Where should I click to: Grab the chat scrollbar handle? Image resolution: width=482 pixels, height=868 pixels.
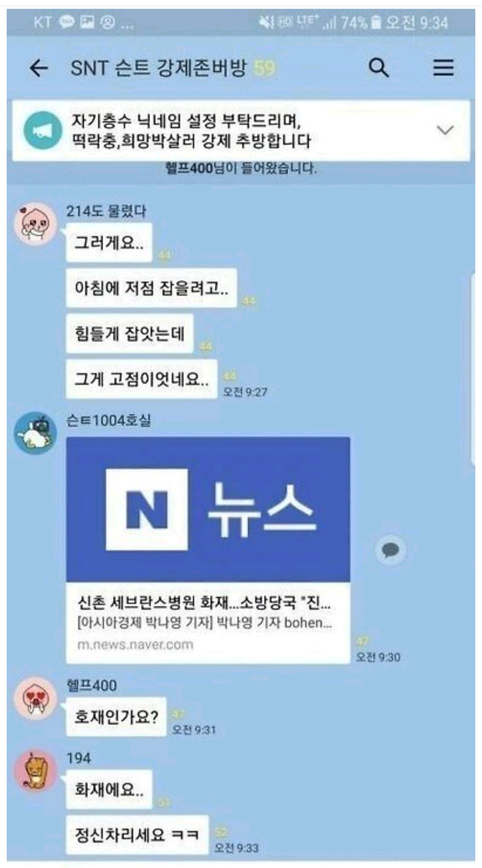(473, 369)
